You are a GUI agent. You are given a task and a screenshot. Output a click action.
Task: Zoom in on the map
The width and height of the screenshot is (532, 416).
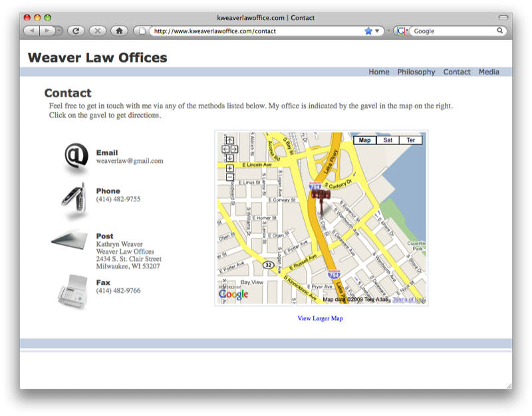pos(229,168)
